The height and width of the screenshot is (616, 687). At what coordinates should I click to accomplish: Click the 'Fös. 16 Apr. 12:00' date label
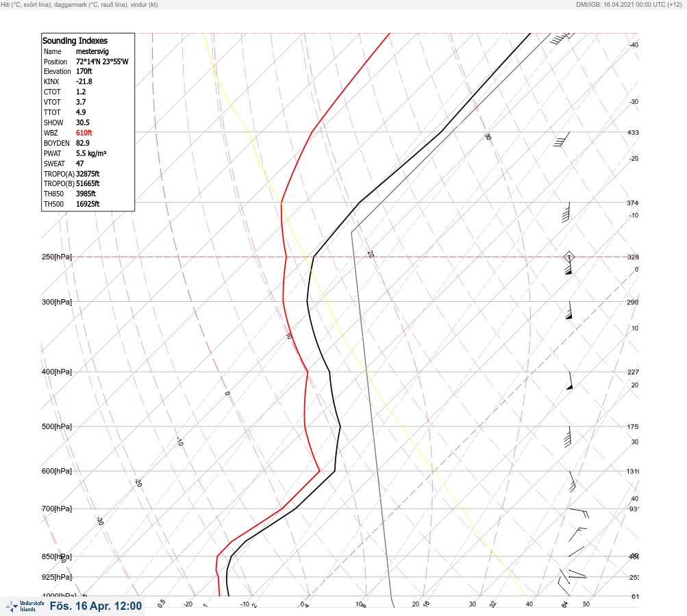pyautogui.click(x=95, y=606)
